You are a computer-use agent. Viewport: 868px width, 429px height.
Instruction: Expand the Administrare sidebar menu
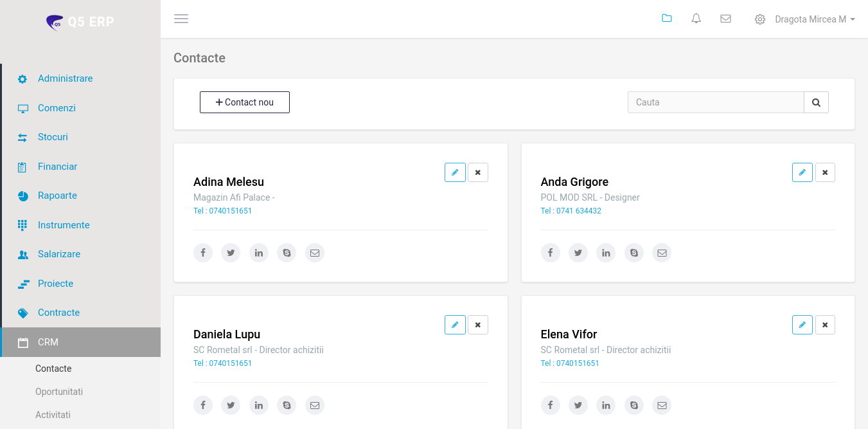[65, 78]
